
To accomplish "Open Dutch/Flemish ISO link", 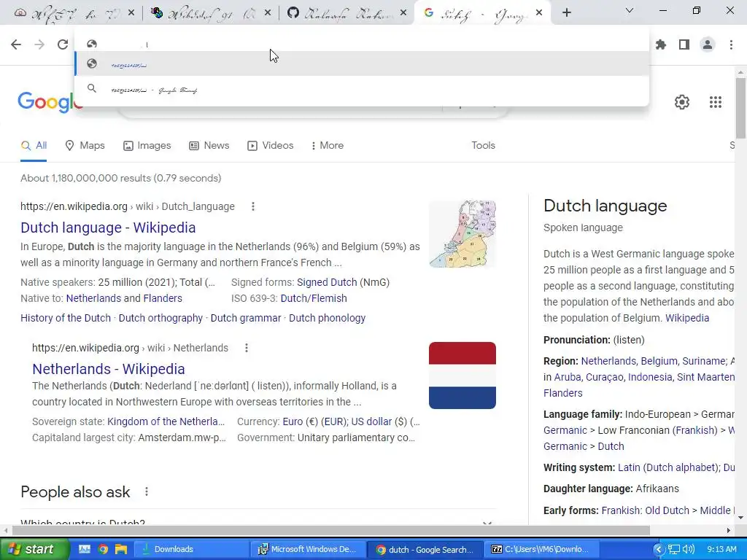I will click(x=314, y=298).
